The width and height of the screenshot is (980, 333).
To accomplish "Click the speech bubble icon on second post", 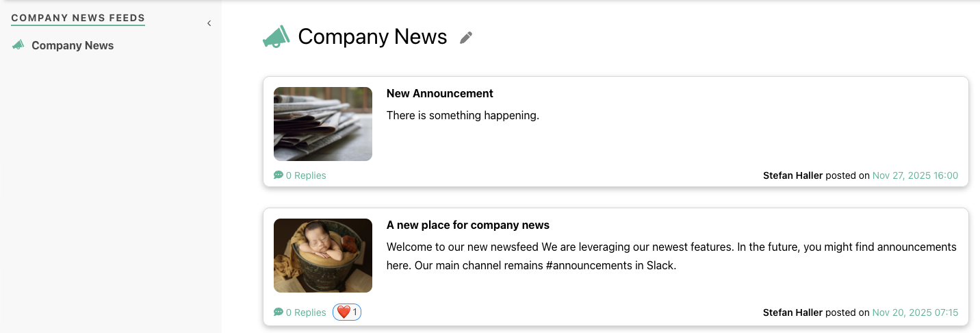I will click(x=278, y=312).
